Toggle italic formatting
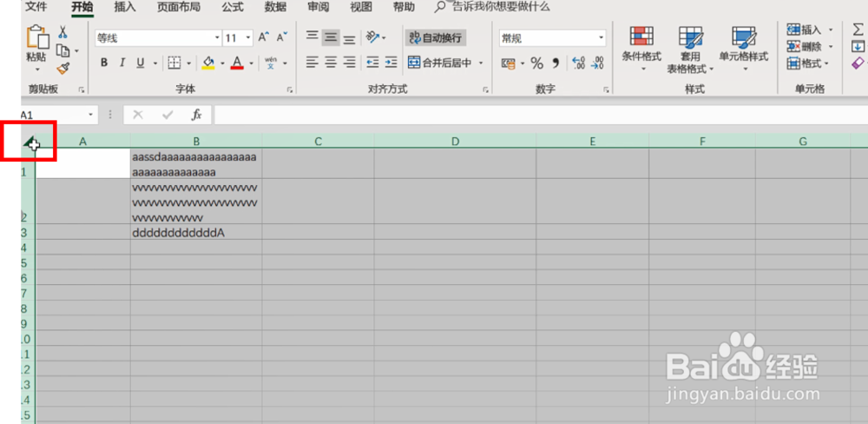Screen dimensions: 868x424 coord(122,63)
